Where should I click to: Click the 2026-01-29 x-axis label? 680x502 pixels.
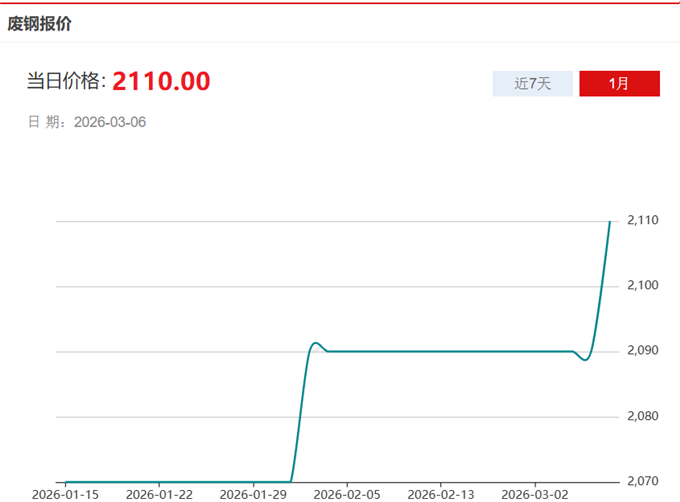coord(252,494)
